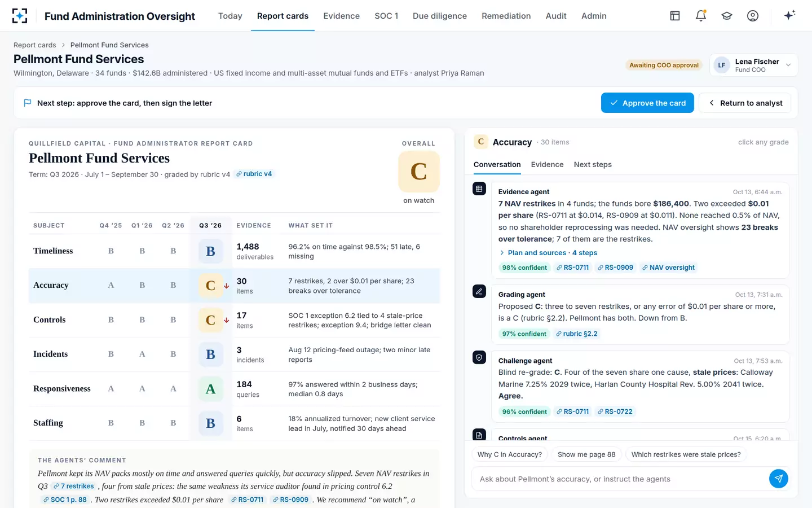Click the Q3 '26 Controls grade C badge
Image resolution: width=812 pixels, height=508 pixels.
[x=210, y=320]
